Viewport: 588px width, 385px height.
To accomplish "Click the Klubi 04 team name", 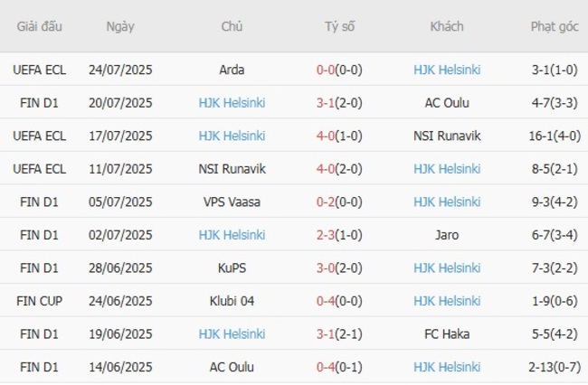I will point(232,301).
